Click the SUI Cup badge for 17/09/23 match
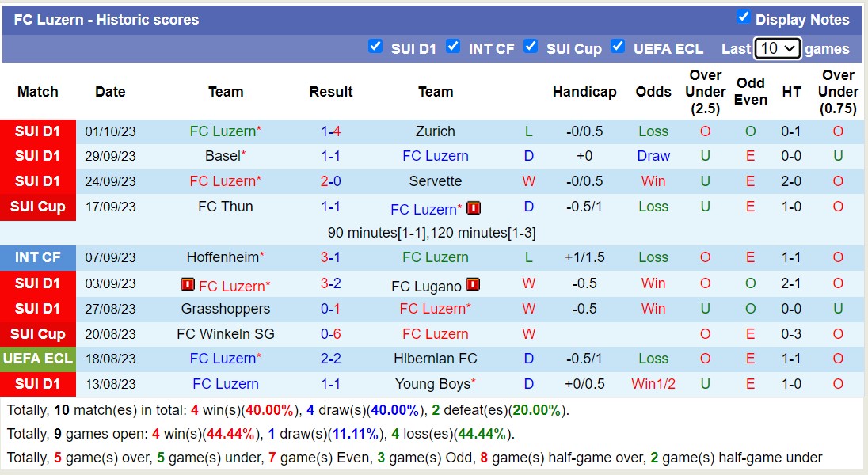Viewport: 868px width, 475px height. point(38,207)
